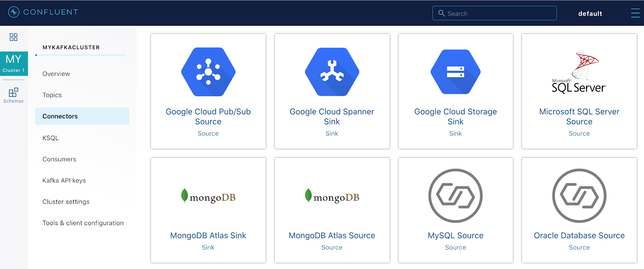Select Connectors in the sidebar
This screenshot has width=644, height=269.
pos(82,116)
